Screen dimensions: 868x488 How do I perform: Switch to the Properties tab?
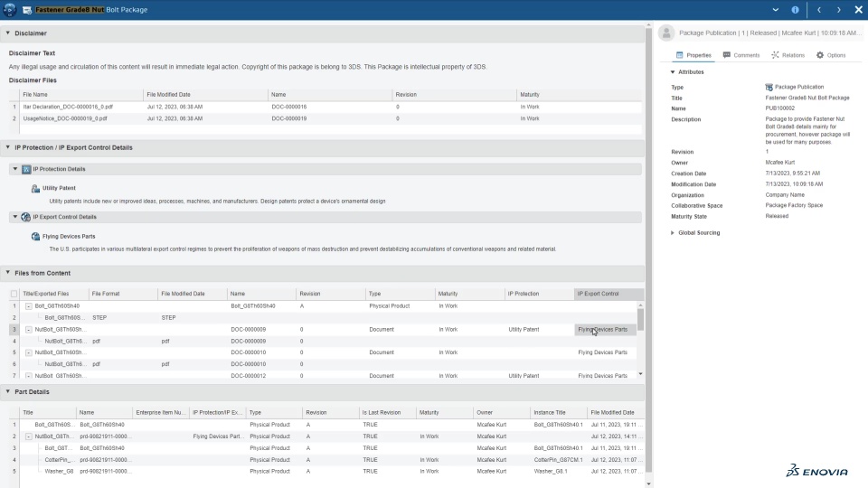(x=693, y=55)
